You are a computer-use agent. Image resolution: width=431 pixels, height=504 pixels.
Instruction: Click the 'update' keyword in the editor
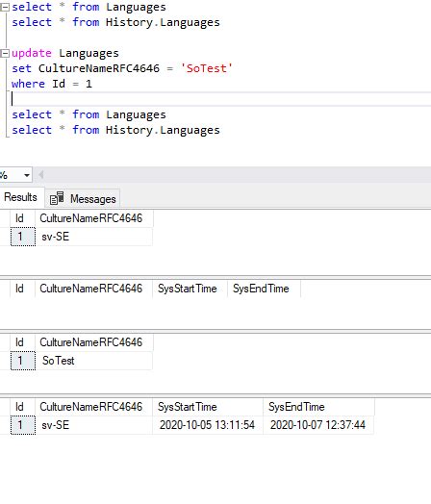(x=32, y=53)
